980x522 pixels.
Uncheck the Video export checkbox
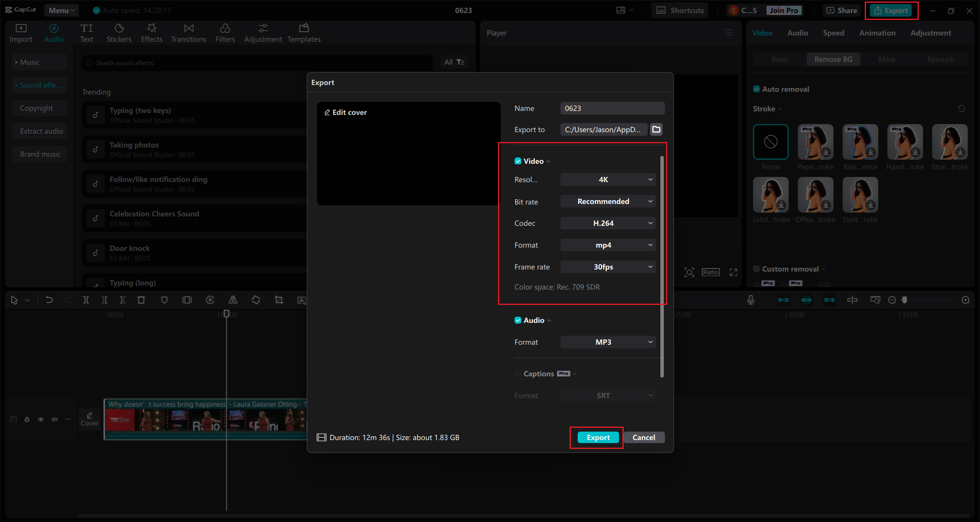[518, 161]
